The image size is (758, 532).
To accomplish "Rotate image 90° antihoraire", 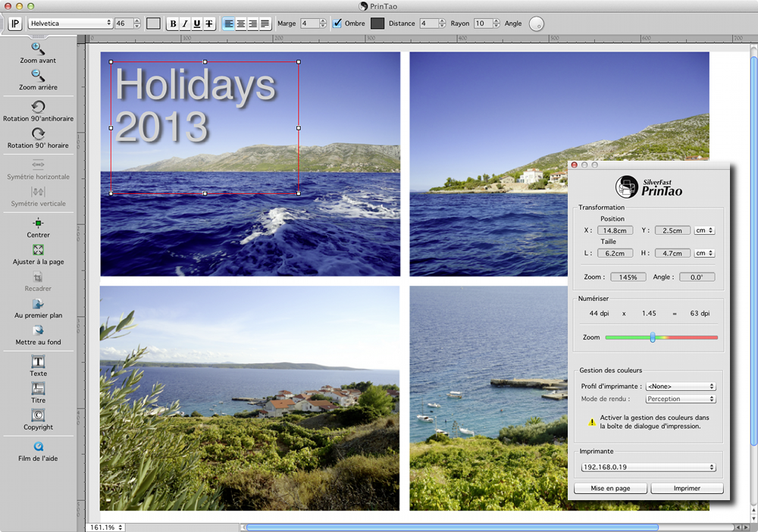I will [x=38, y=107].
